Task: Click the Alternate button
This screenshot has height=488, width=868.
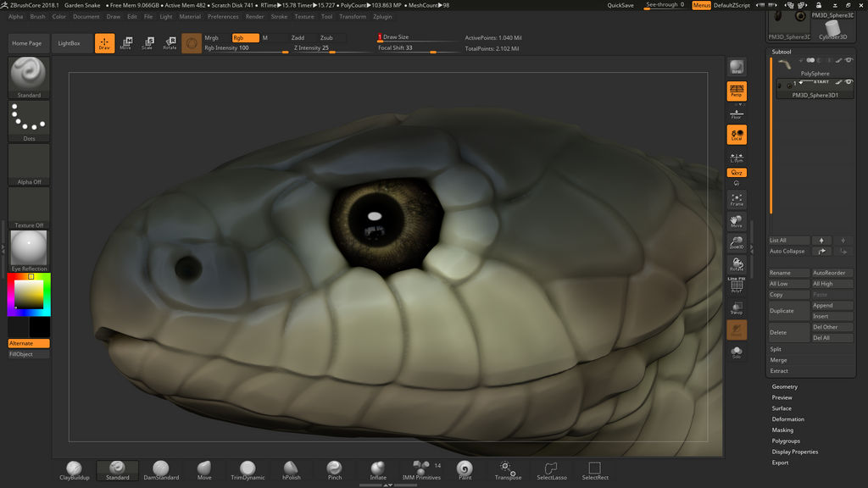Action: pos(29,343)
